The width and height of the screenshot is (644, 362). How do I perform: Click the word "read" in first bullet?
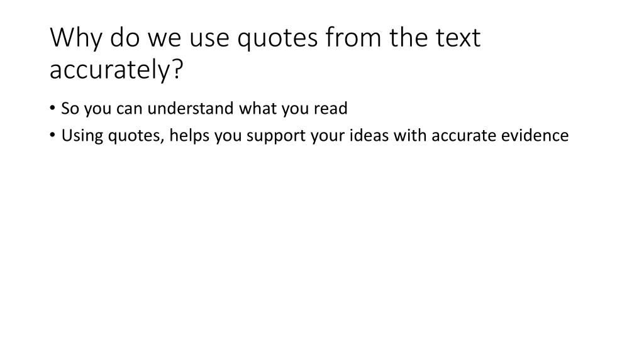coord(331,108)
